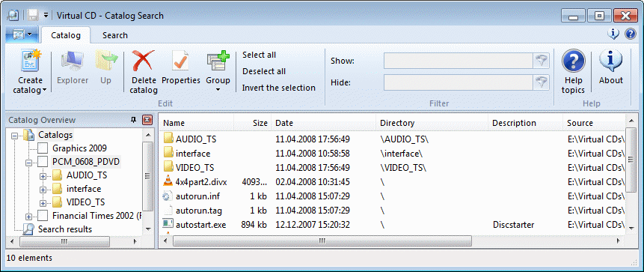Click the tree panel horizontal scrollbar thumb

(x=64, y=241)
